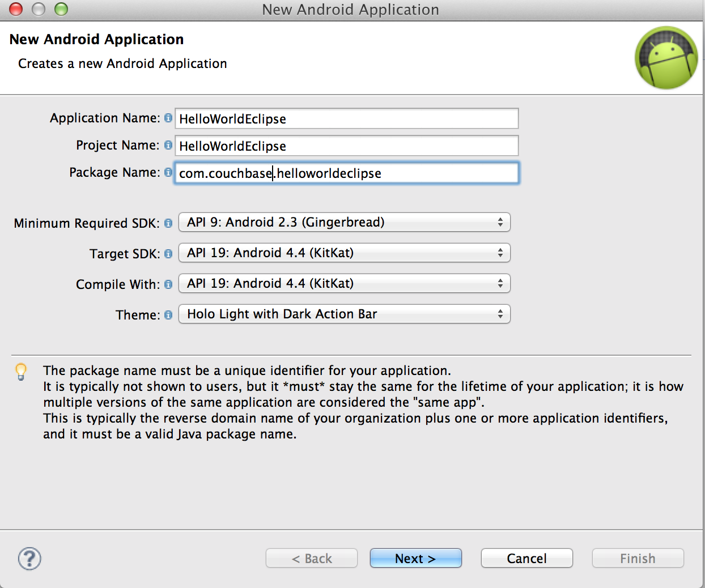Click the info icon beside Theme
The image size is (705, 588).
coord(168,315)
